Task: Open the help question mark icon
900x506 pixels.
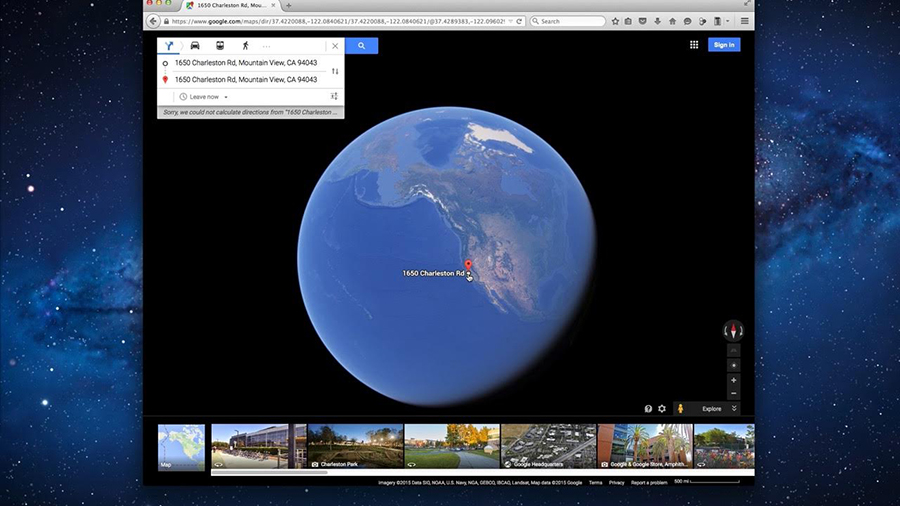Action: pos(648,408)
